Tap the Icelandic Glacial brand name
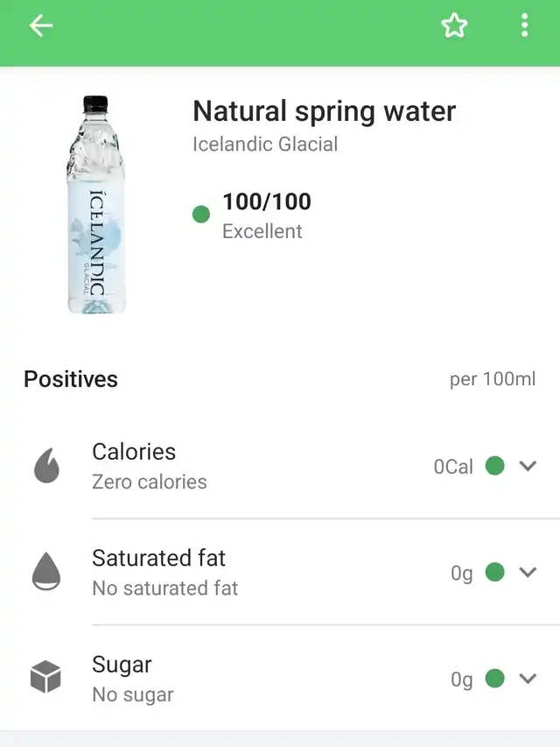 point(265,144)
